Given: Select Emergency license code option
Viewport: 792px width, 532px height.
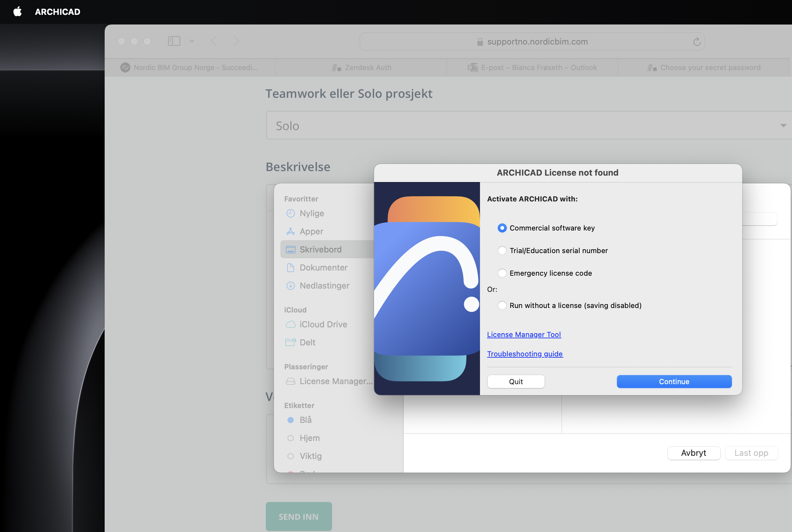Looking at the screenshot, I should click(502, 273).
